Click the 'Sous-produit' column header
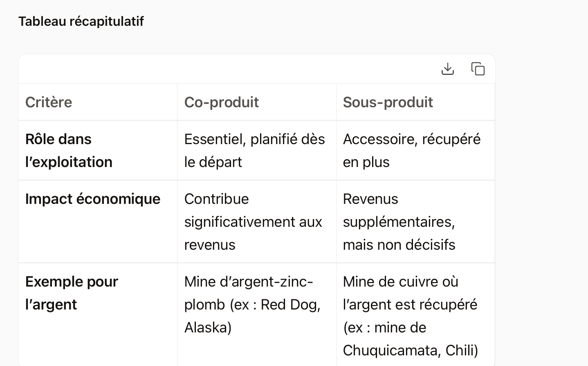This screenshot has height=366, width=588. [388, 102]
